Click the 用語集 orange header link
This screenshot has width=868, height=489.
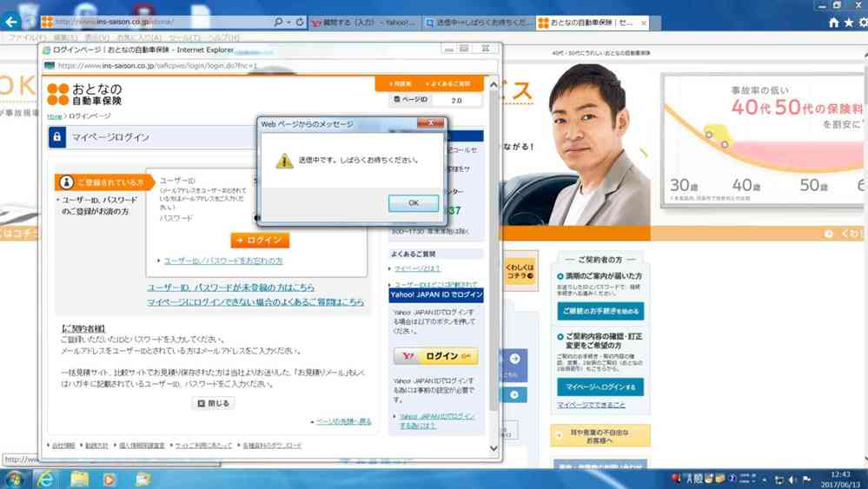401,84
